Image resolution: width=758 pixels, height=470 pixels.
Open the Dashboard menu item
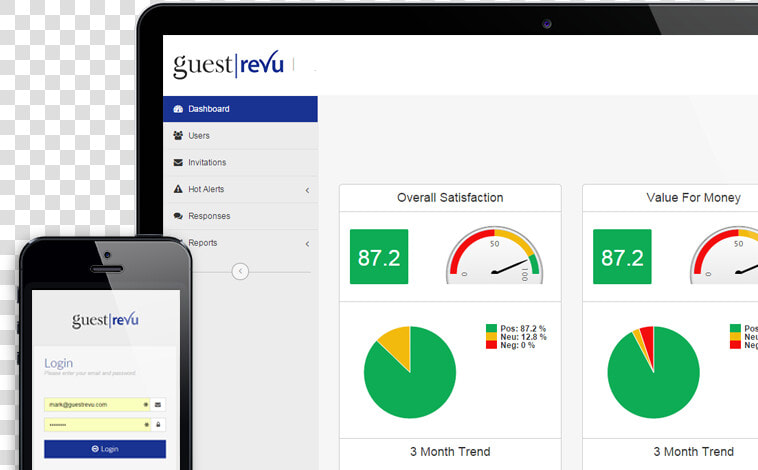pyautogui.click(x=240, y=109)
